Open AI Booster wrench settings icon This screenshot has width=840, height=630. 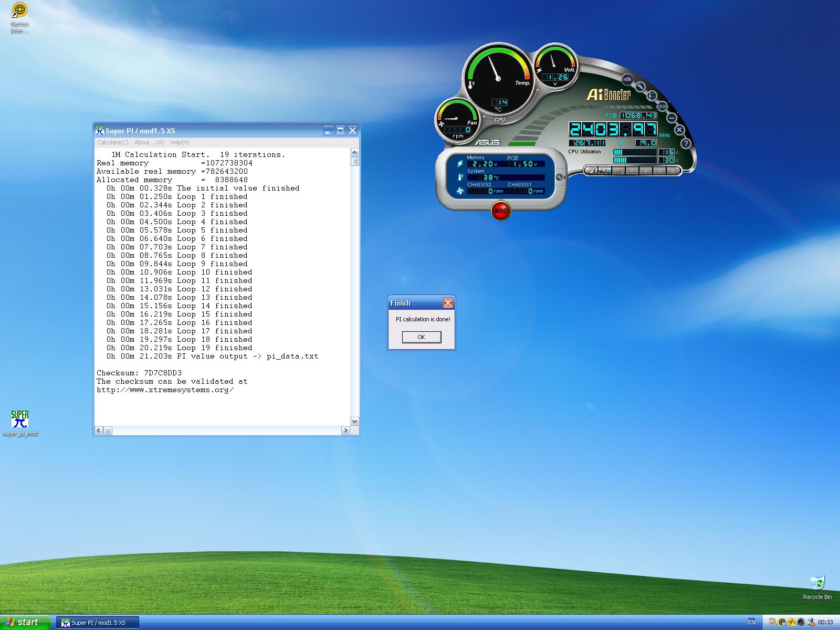(x=640, y=87)
